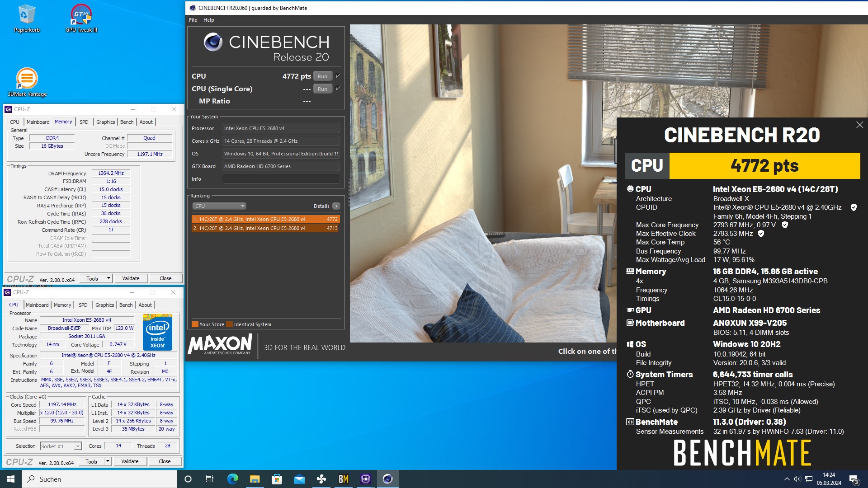868x488 pixels.
Task: Switch to Cinebench in the taskbar
Action: 387,479
